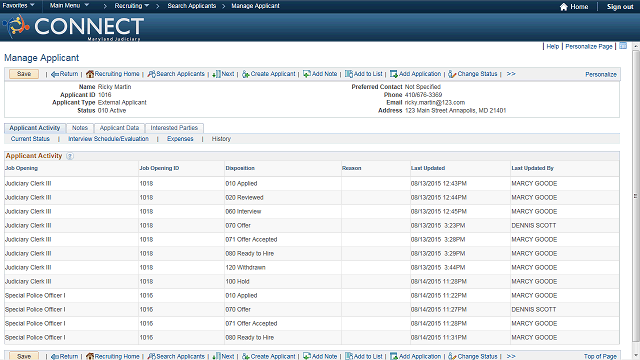
Task: Switch to the Notes tab
Action: [x=80, y=128]
